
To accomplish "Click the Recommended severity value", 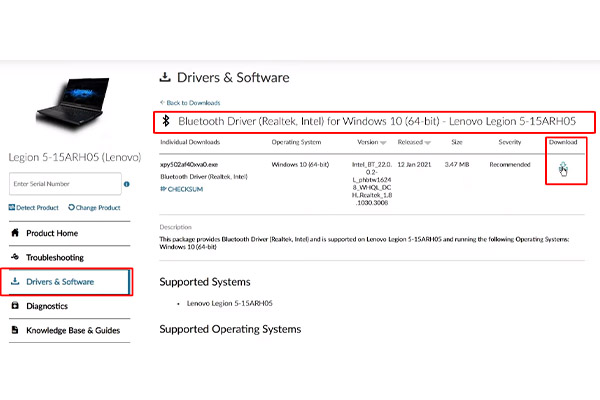I will pos(510,165).
